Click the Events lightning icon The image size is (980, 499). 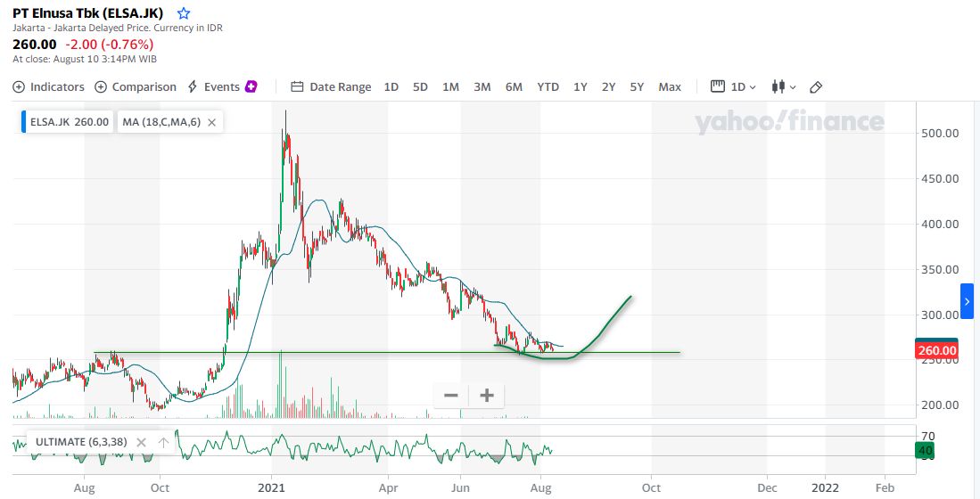[x=194, y=86]
